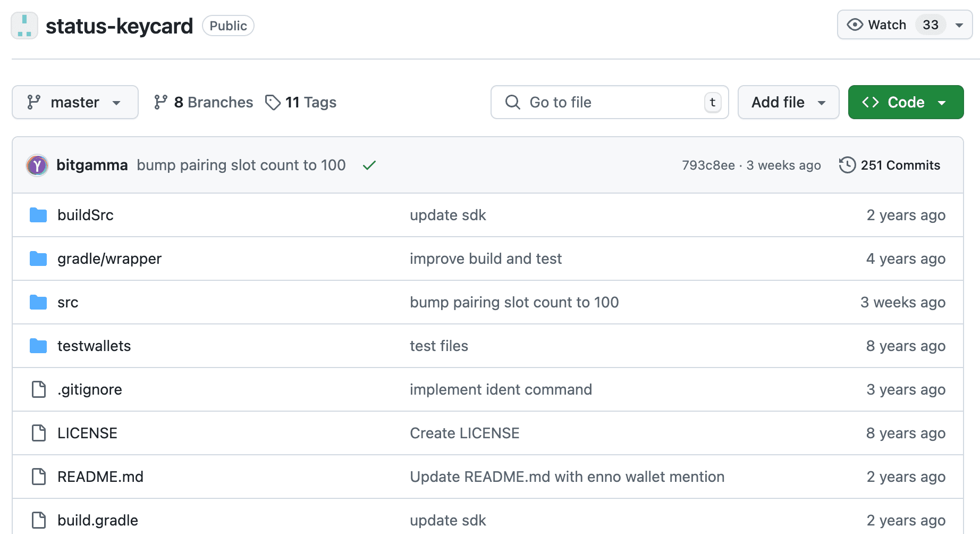This screenshot has width=980, height=534.
Task: Open the 'implement ident command' commit message
Action: coord(501,389)
